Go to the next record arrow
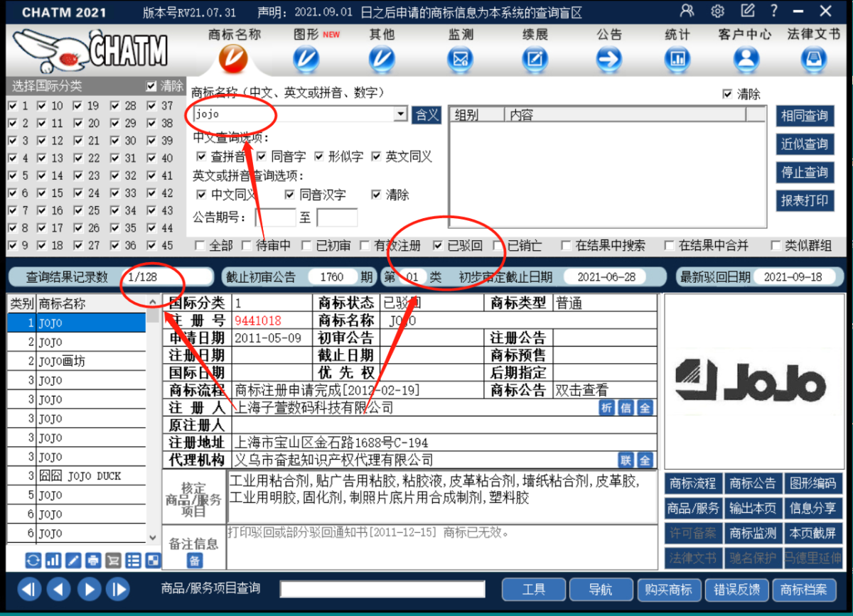This screenshot has height=616, width=853. coord(89,589)
